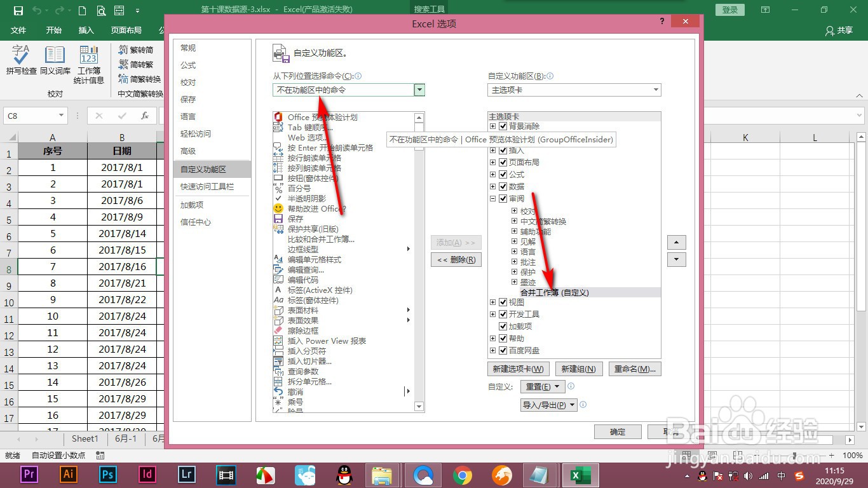Click the 拼写检查 spelling check icon

click(x=21, y=60)
